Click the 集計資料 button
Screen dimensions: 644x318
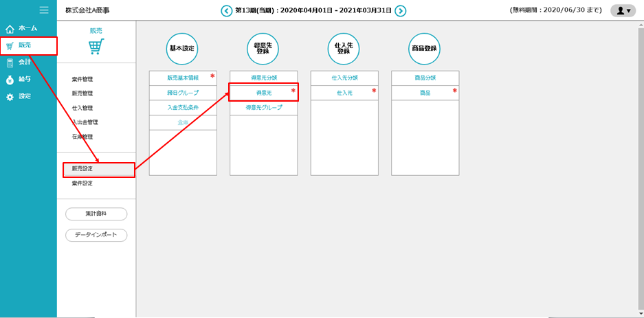pos(96,214)
